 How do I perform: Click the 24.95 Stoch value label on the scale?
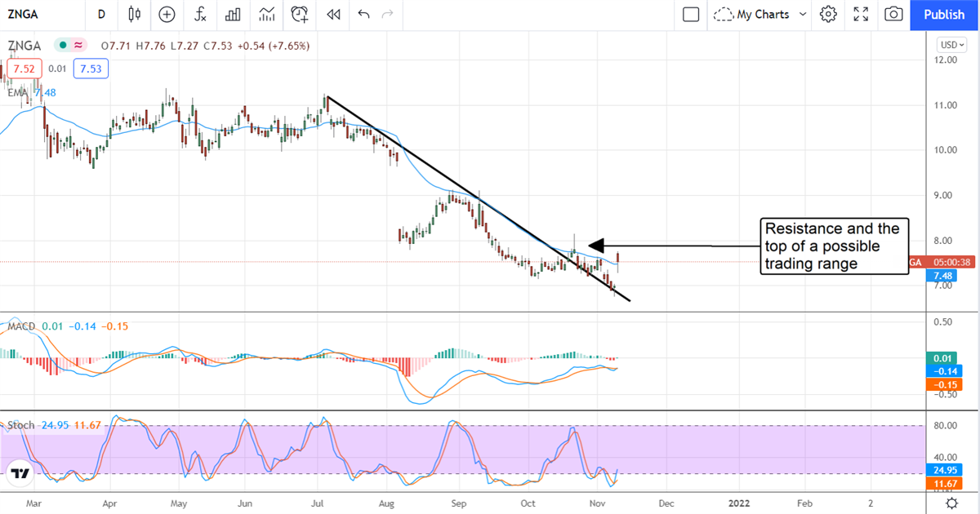click(x=944, y=470)
